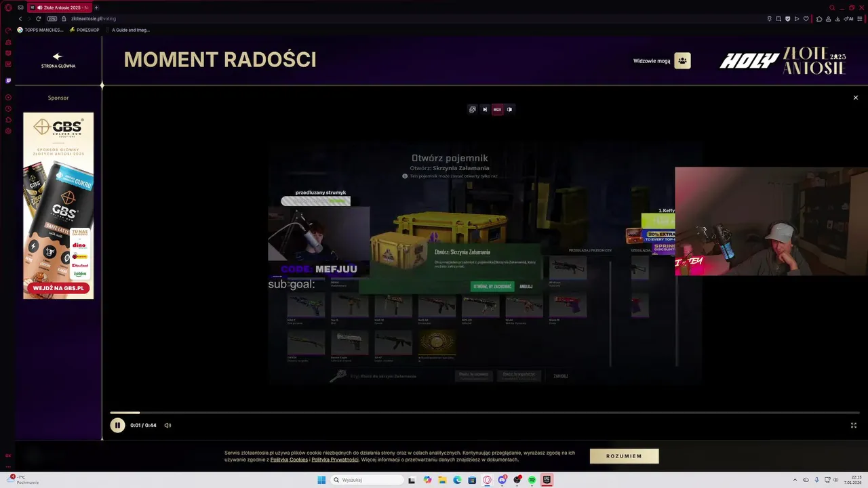Open the weather widget on the taskbar
This screenshot has height=488, width=868.
pyautogui.click(x=24, y=480)
